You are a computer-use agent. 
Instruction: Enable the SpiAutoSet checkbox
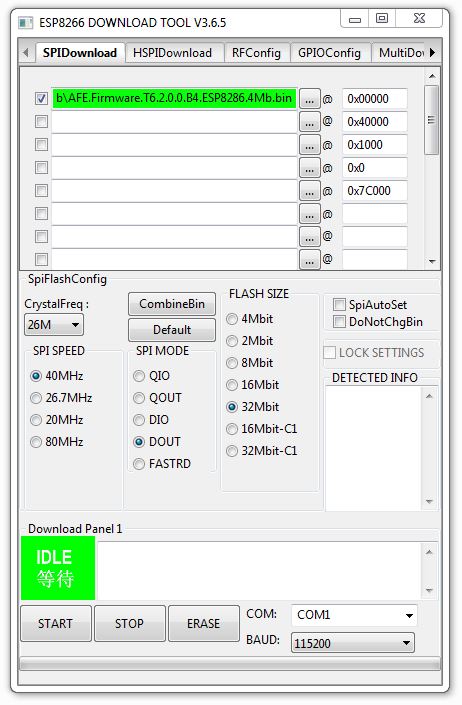[x=339, y=304]
